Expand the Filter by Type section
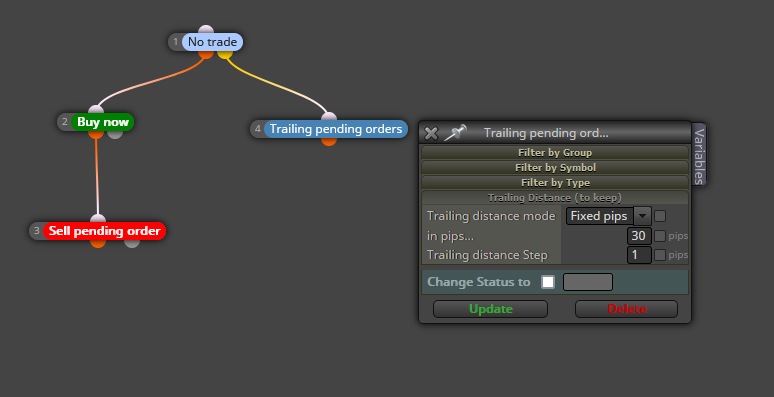Viewport: 774px width, 397px height. tap(555, 183)
